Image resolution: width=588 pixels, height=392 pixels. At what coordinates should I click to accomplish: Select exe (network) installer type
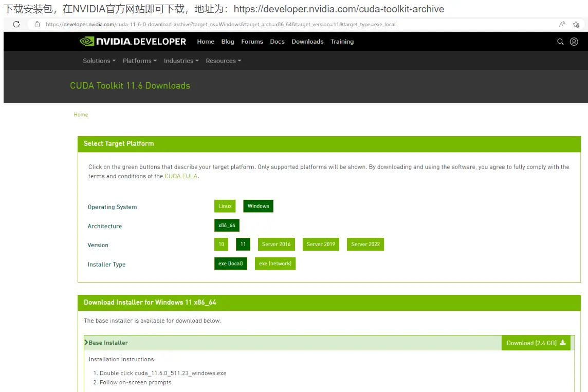pyautogui.click(x=275, y=264)
